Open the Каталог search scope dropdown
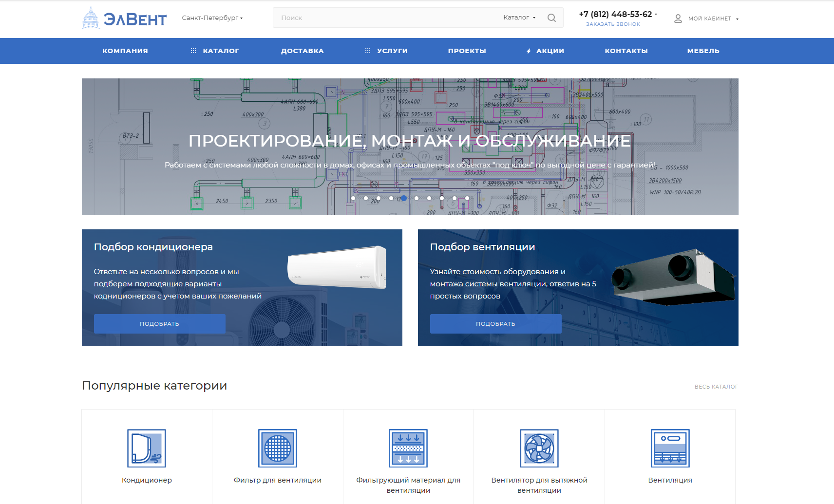This screenshot has width=834, height=504. point(519,18)
